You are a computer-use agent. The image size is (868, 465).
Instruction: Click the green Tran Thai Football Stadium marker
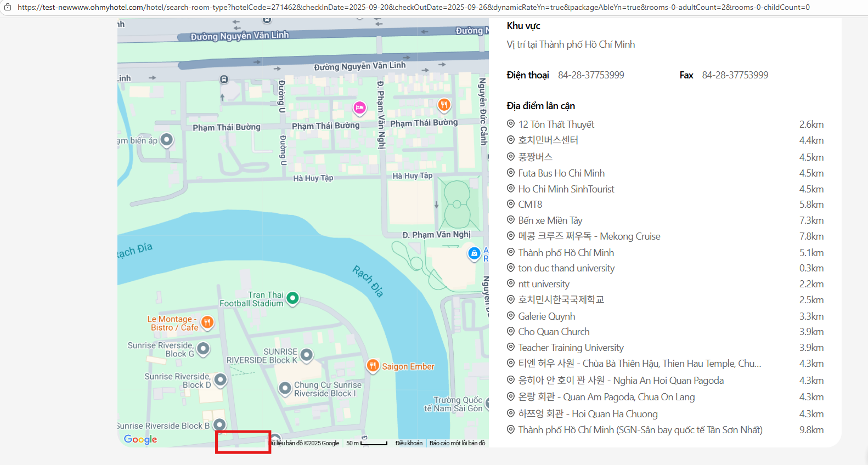pos(293,298)
